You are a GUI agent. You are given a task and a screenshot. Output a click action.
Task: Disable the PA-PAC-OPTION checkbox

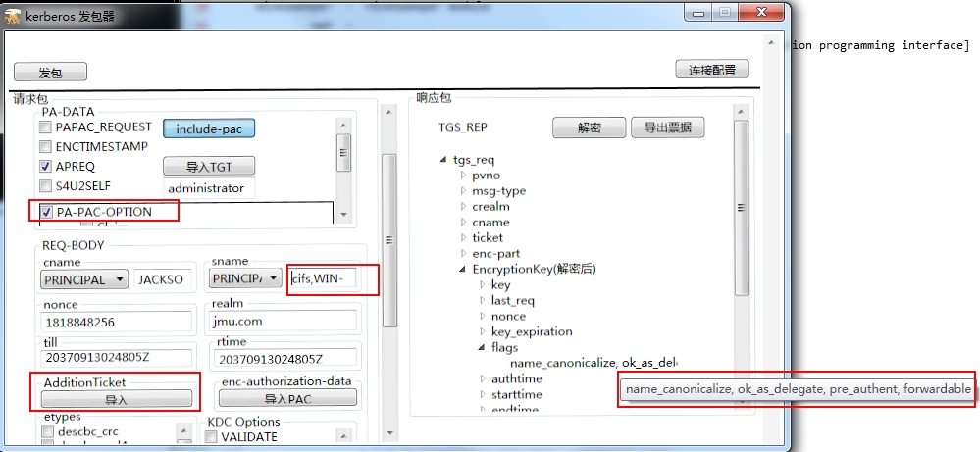(45, 211)
